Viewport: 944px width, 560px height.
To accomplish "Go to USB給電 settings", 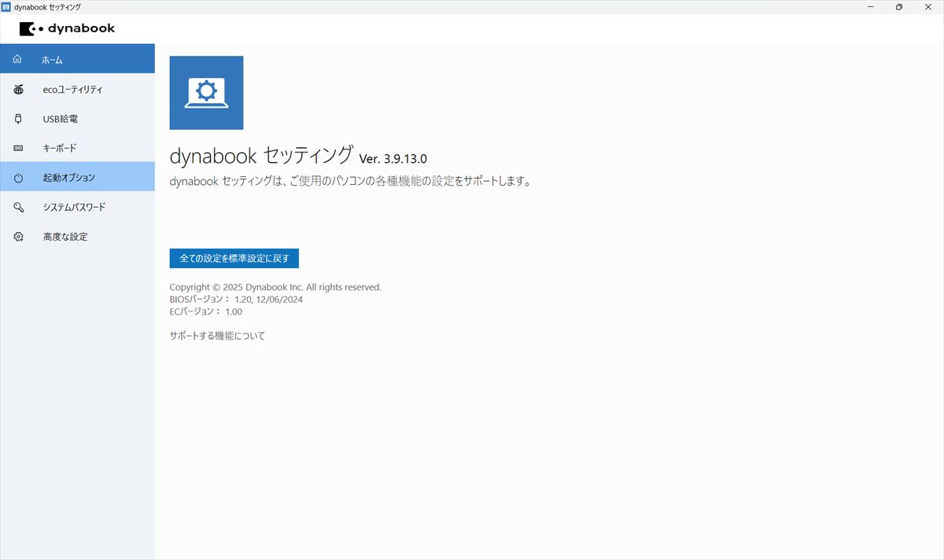I will (x=77, y=119).
